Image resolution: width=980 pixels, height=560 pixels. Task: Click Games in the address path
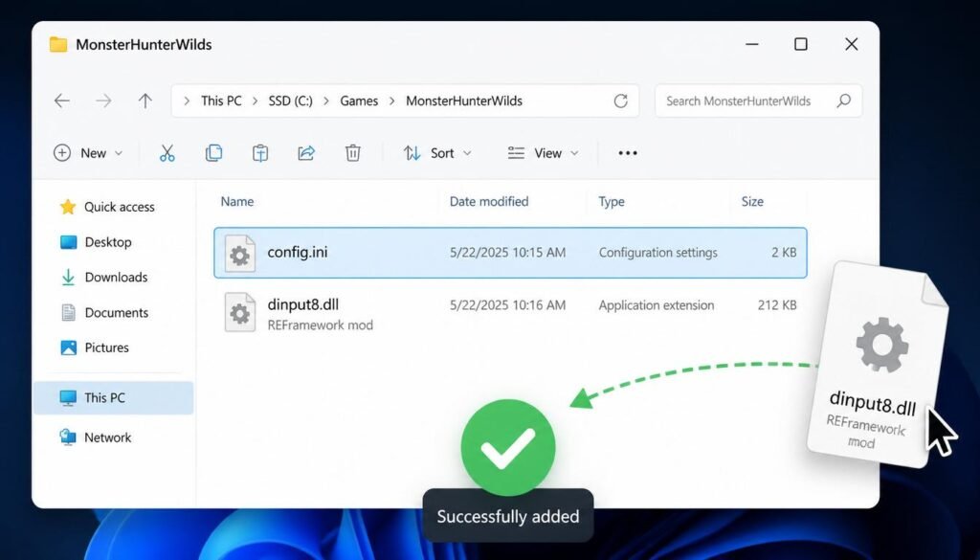359,101
